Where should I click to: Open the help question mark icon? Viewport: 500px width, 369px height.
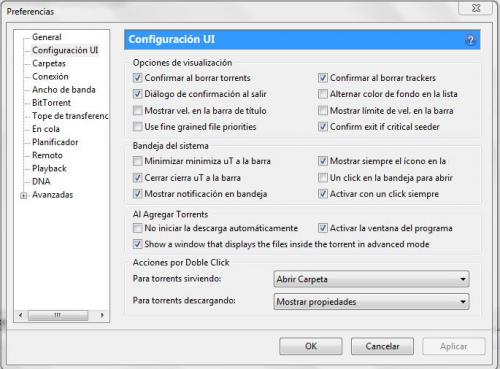(x=470, y=40)
